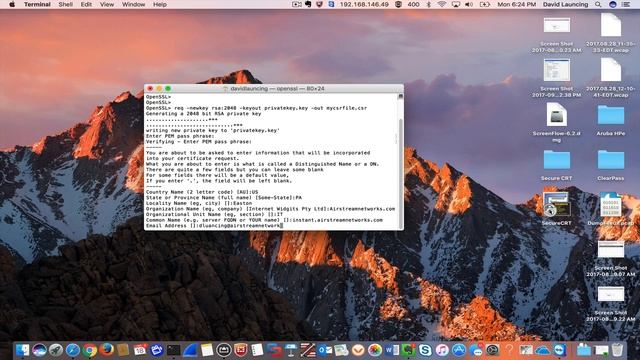Click the volume speaker icon in menu bar

(x=469, y=4)
